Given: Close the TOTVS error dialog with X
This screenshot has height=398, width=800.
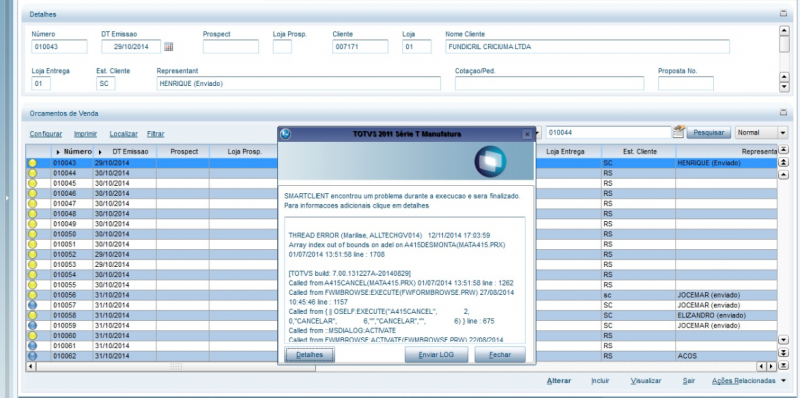Looking at the screenshot, I should pos(527,134).
